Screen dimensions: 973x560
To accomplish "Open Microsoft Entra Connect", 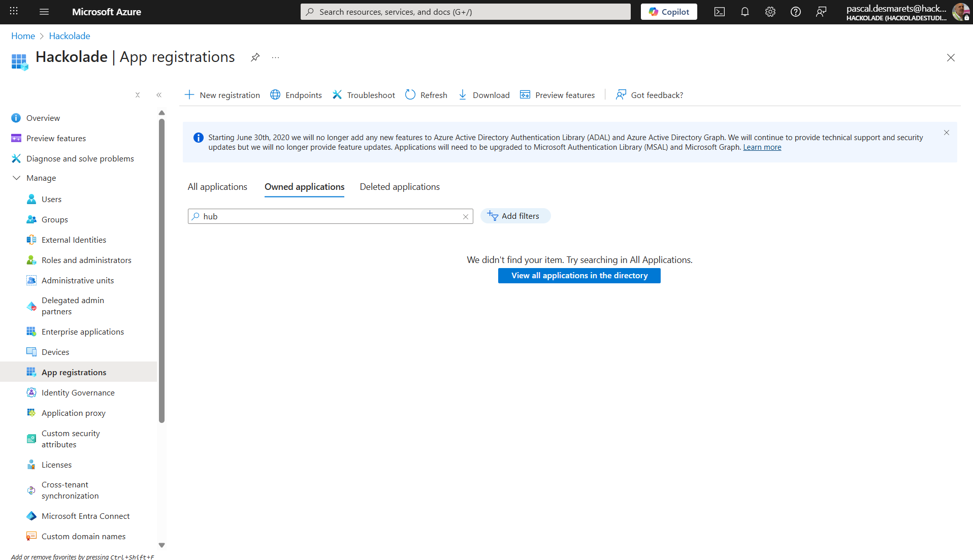I will 85,515.
